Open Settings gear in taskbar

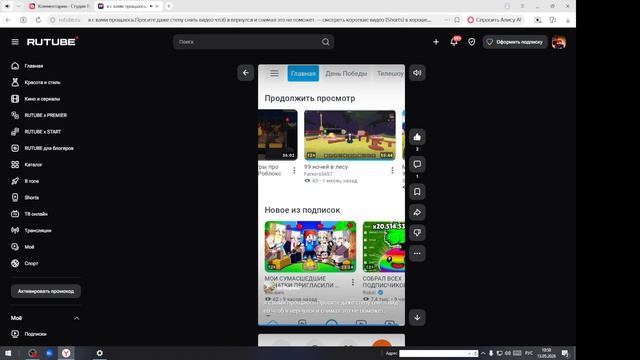pyautogui.click(x=100, y=353)
